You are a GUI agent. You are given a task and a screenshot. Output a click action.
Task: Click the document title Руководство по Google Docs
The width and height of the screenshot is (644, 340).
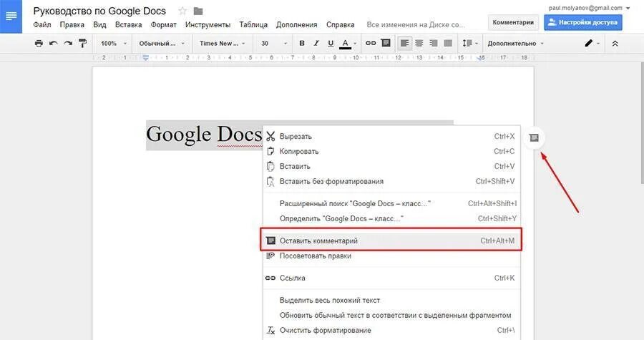point(99,11)
